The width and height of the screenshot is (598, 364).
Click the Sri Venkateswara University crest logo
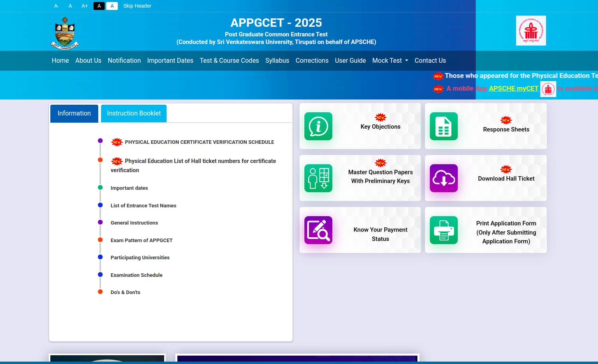point(65,33)
